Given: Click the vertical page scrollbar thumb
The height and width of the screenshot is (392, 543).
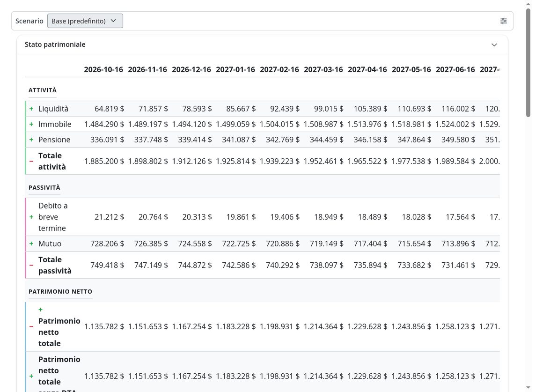Looking at the screenshot, I should [x=528, y=63].
